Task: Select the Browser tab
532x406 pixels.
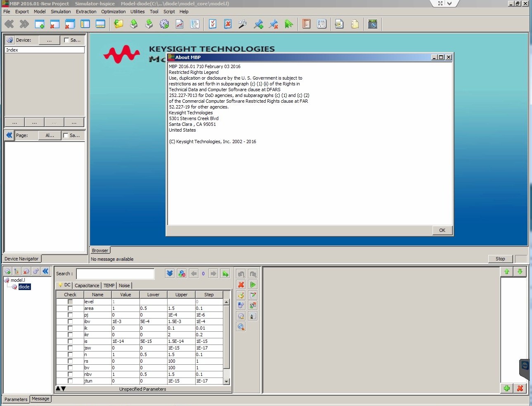Action: click(x=100, y=250)
